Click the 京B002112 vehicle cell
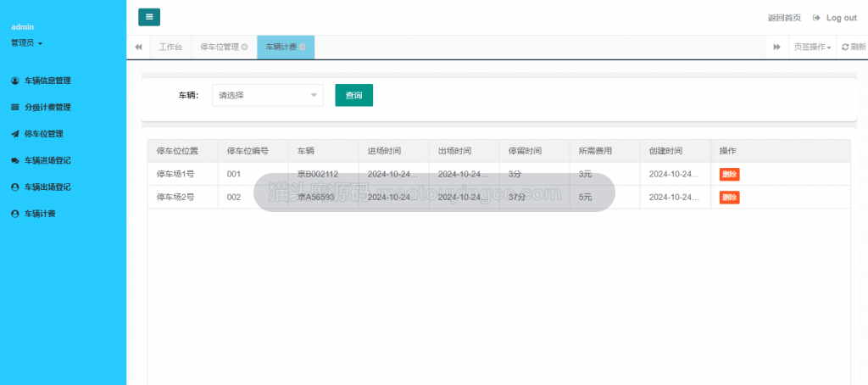The width and height of the screenshot is (868, 385). (x=323, y=174)
